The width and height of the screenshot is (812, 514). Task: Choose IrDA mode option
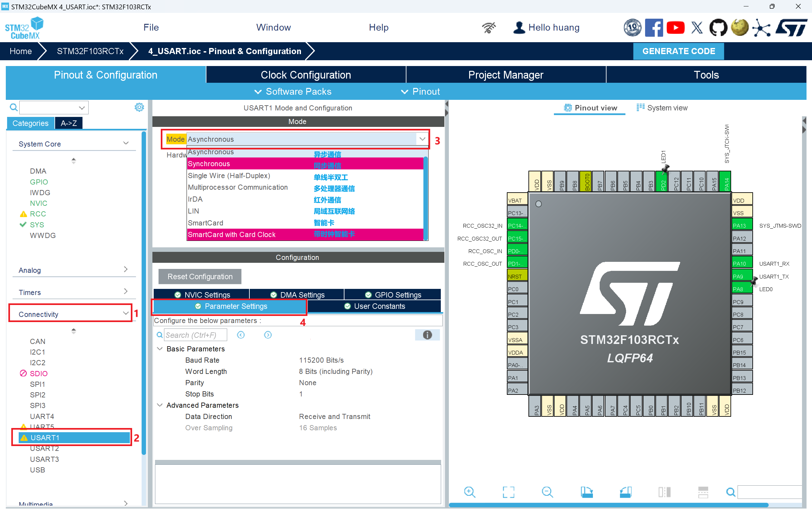click(x=195, y=199)
